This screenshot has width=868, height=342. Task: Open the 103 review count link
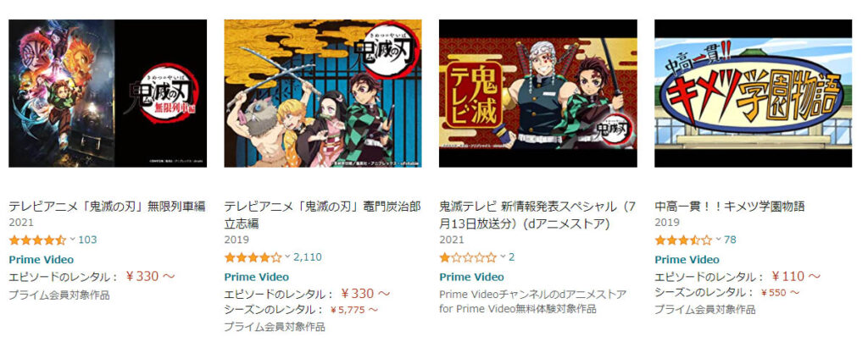(x=87, y=240)
